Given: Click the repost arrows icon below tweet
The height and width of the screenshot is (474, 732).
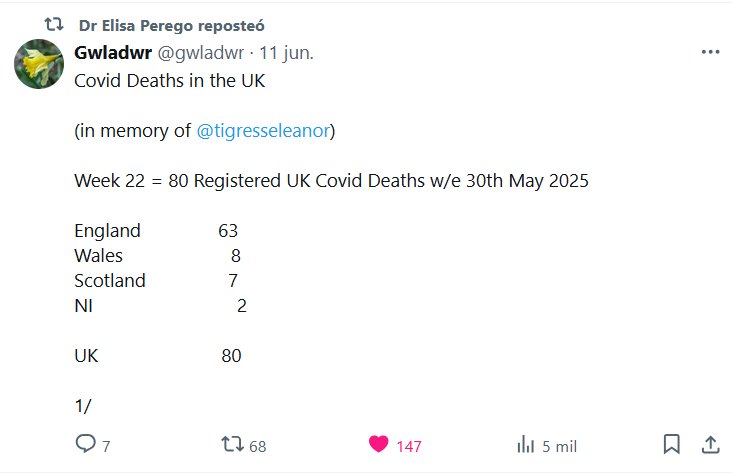Looking at the screenshot, I should 232,444.
